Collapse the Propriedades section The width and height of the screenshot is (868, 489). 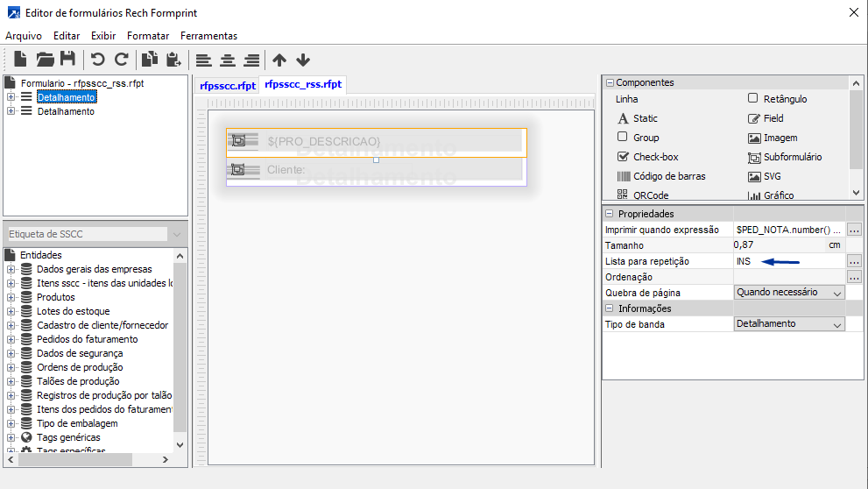pyautogui.click(x=610, y=214)
